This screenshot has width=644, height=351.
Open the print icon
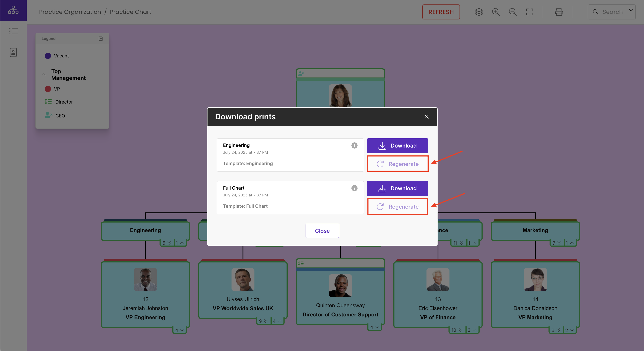click(559, 12)
